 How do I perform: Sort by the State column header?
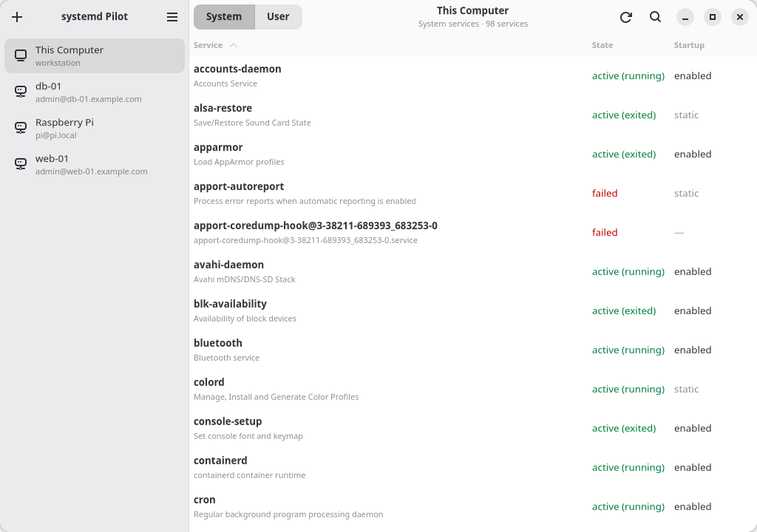(x=602, y=45)
